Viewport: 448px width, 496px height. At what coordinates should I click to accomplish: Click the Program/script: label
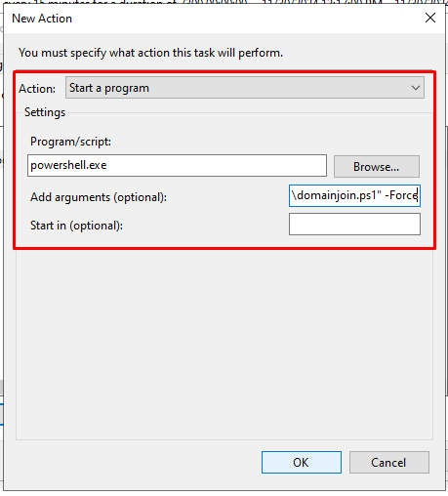(x=70, y=142)
